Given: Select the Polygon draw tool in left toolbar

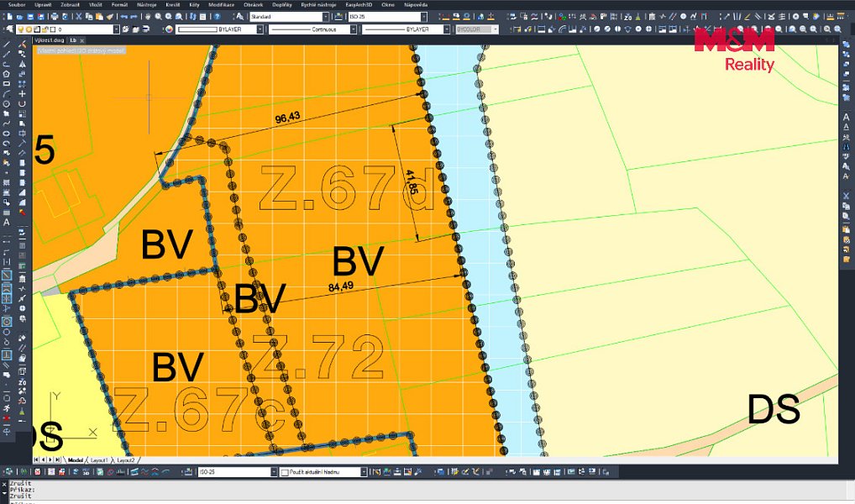Looking at the screenshot, I should pos(7,74).
